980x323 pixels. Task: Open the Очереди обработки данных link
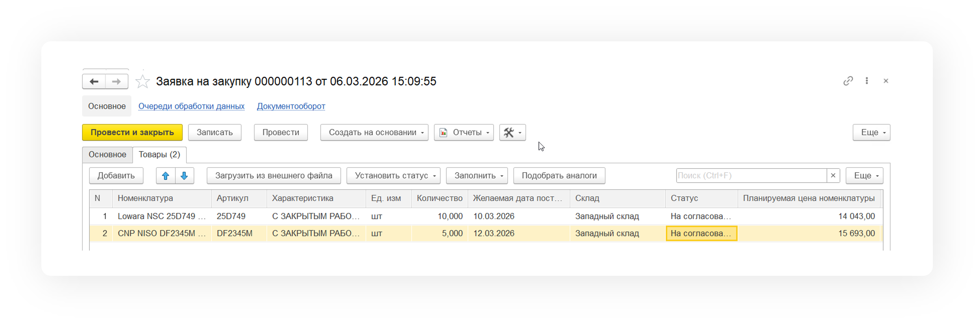pos(191,106)
